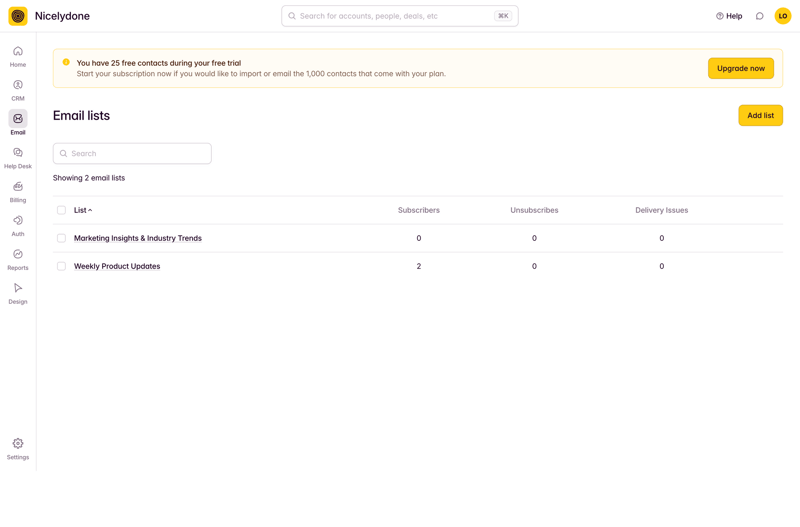Click subscriber count 0 for Marketing Insights
Image resolution: width=800 pixels, height=527 pixels.
[x=419, y=238]
